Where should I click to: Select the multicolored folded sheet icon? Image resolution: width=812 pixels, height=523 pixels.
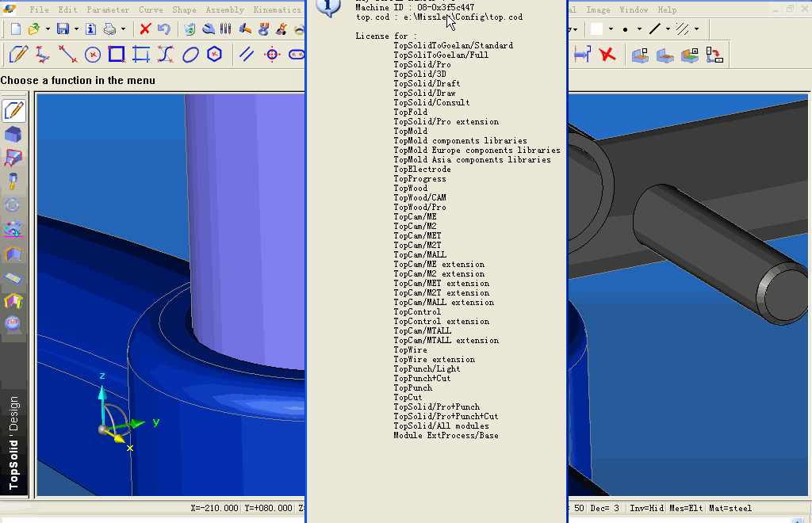tap(13, 301)
